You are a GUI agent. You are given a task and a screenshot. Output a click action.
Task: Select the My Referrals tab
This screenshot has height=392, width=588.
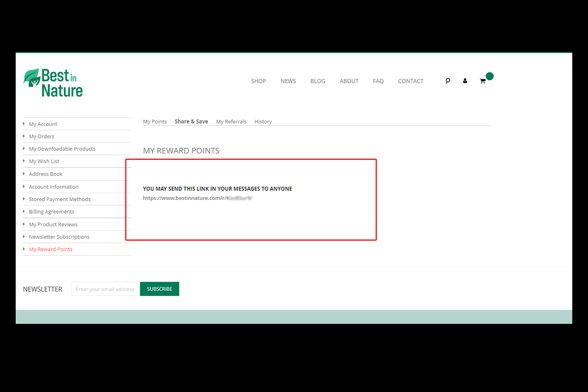[x=231, y=122]
